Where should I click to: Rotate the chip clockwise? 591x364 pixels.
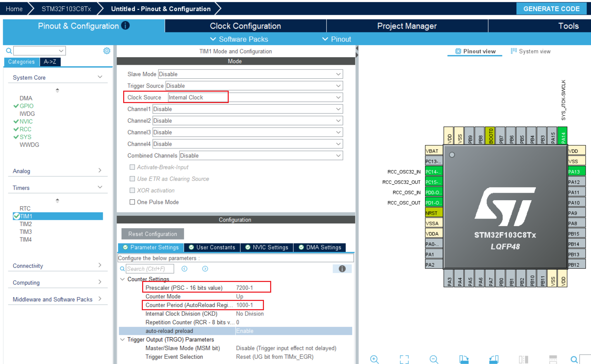coord(464,359)
